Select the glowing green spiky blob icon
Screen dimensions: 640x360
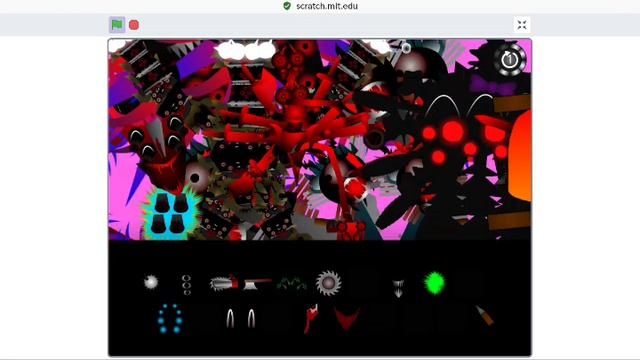click(x=435, y=283)
